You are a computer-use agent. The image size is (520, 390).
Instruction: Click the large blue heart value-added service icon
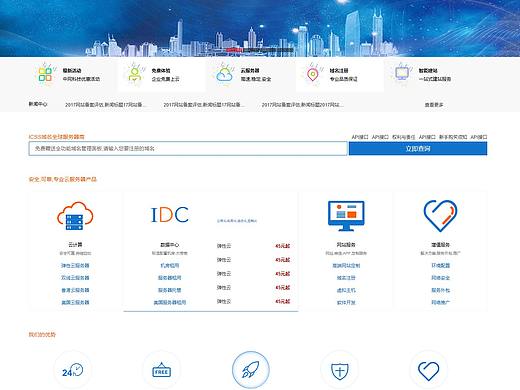tap(440, 216)
